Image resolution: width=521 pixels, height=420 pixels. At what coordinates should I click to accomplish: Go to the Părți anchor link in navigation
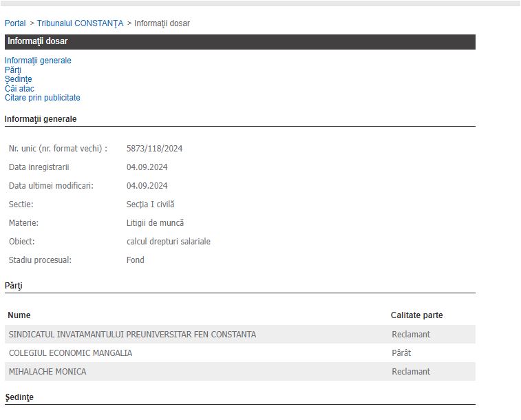(13, 70)
